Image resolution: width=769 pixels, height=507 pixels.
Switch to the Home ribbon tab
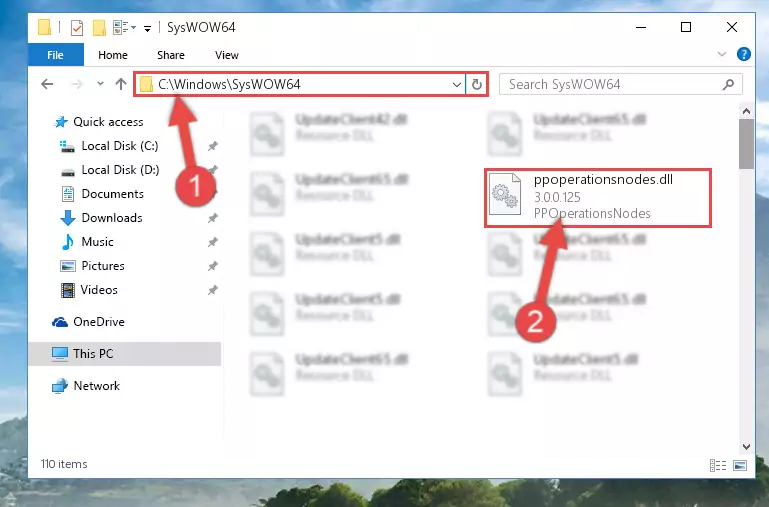[113, 55]
